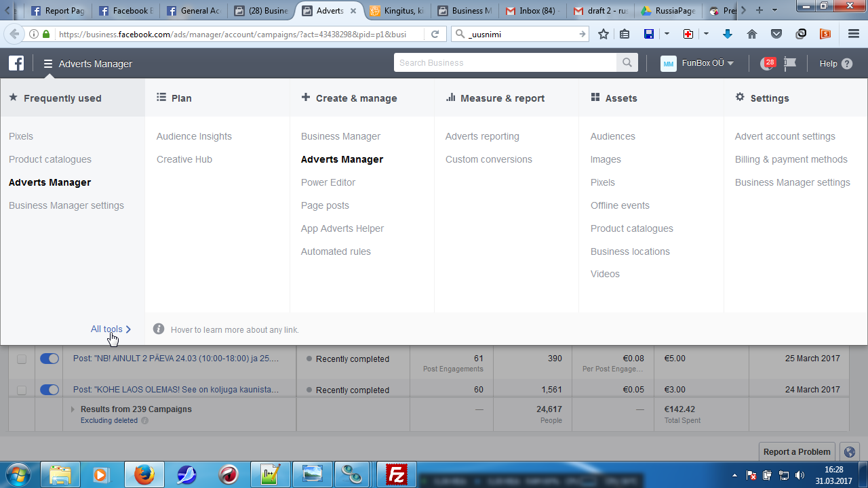
Task: Go to the Firefox home page icon
Action: tap(752, 34)
